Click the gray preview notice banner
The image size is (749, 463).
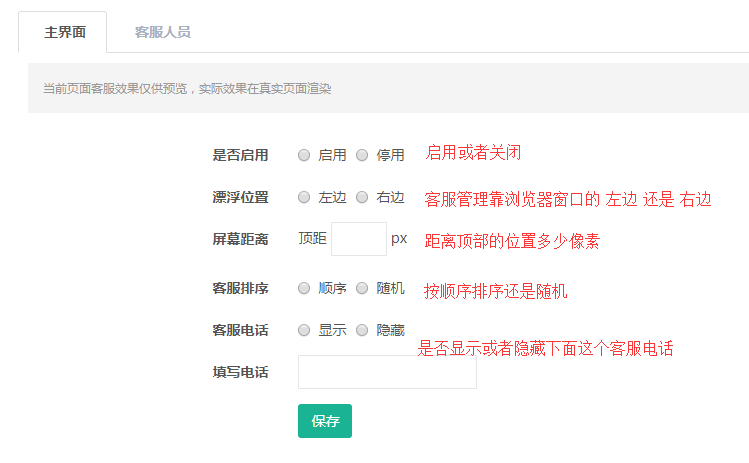[x=388, y=88]
